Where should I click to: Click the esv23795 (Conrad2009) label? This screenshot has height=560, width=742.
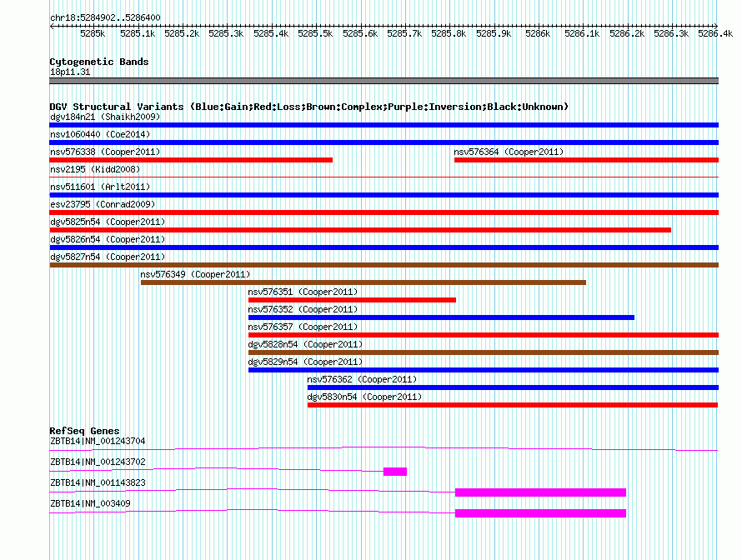pyautogui.click(x=103, y=204)
